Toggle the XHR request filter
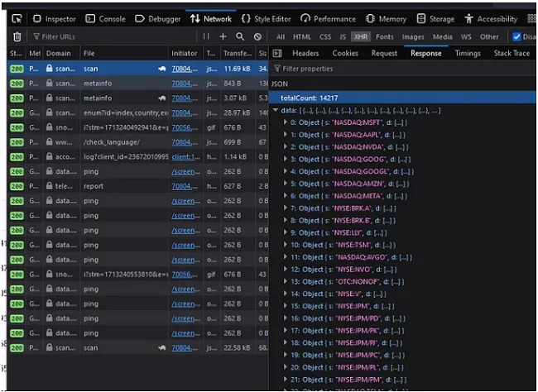Image resolution: width=538 pixels, height=392 pixels. 361,36
